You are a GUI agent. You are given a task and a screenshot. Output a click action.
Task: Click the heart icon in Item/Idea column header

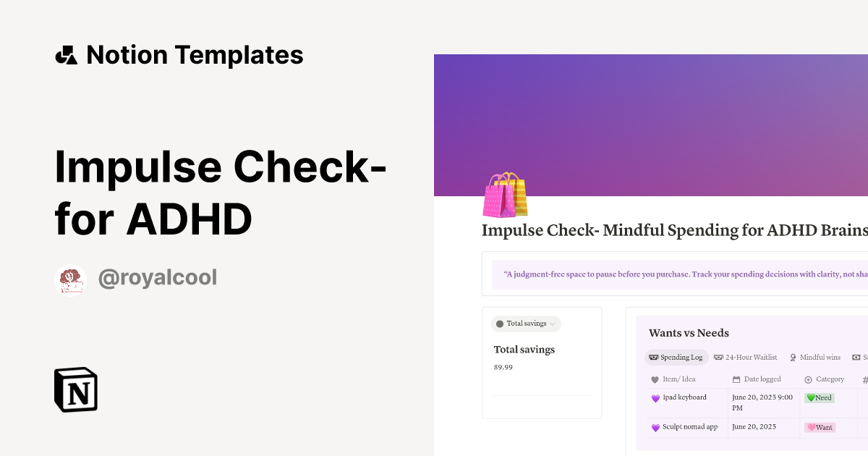[x=653, y=379]
